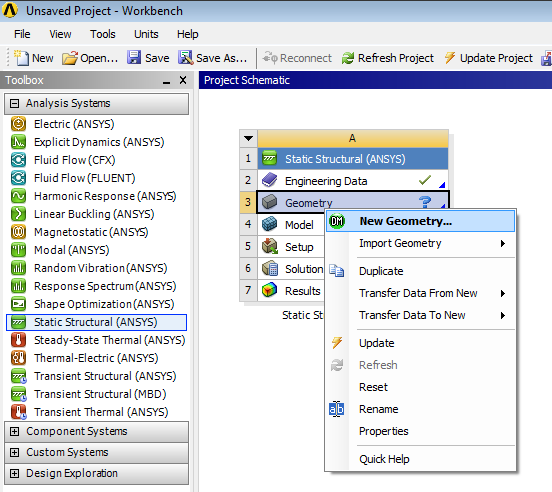
Task: Click the Solution calculator icon
Action: 270,269
